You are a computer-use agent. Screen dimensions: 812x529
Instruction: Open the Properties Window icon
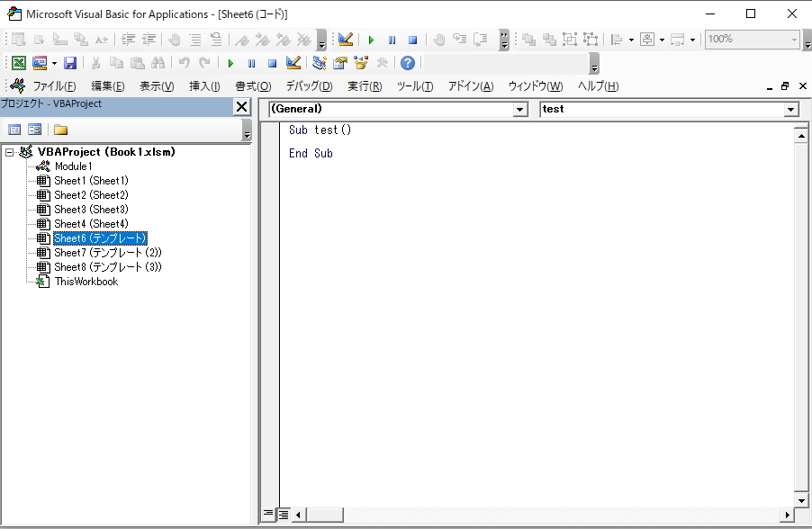[x=339, y=63]
